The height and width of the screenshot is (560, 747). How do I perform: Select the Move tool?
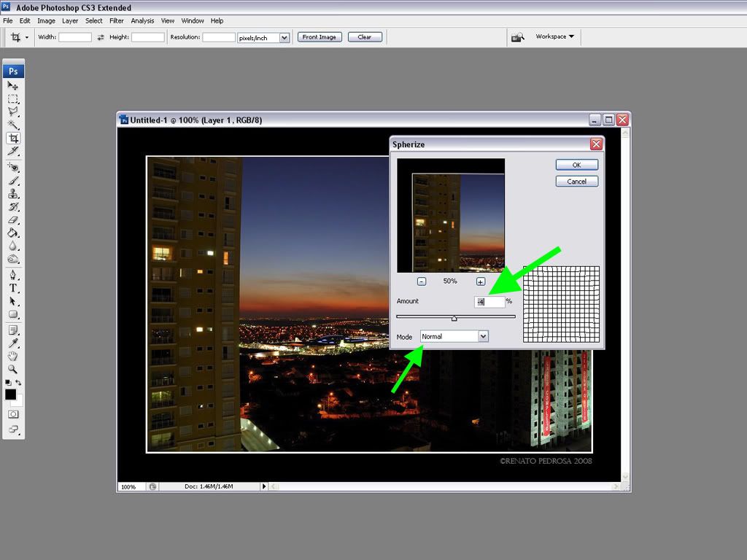(13, 86)
